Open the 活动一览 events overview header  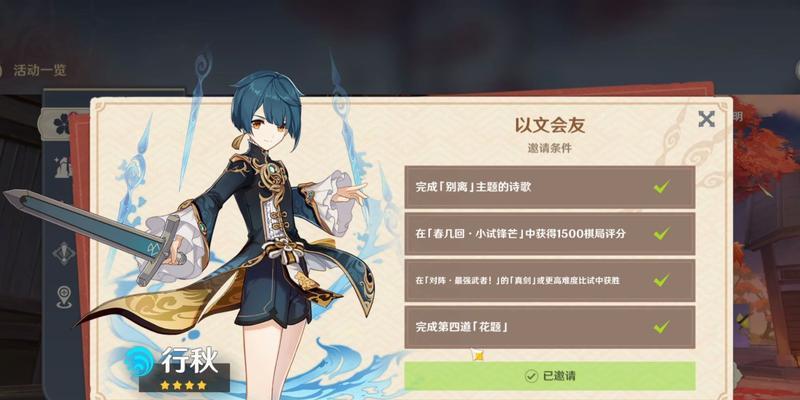coord(40,70)
